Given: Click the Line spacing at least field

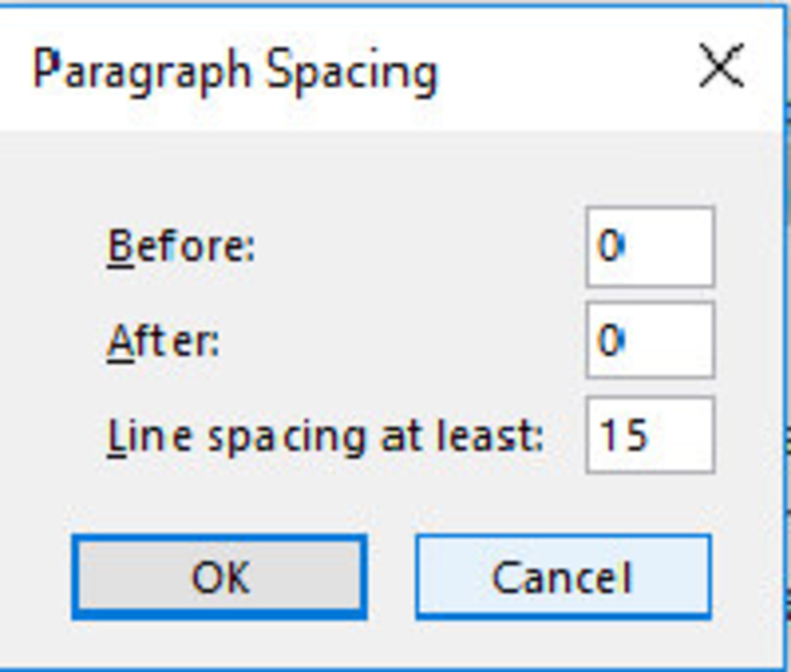Looking at the screenshot, I should pos(650,435).
